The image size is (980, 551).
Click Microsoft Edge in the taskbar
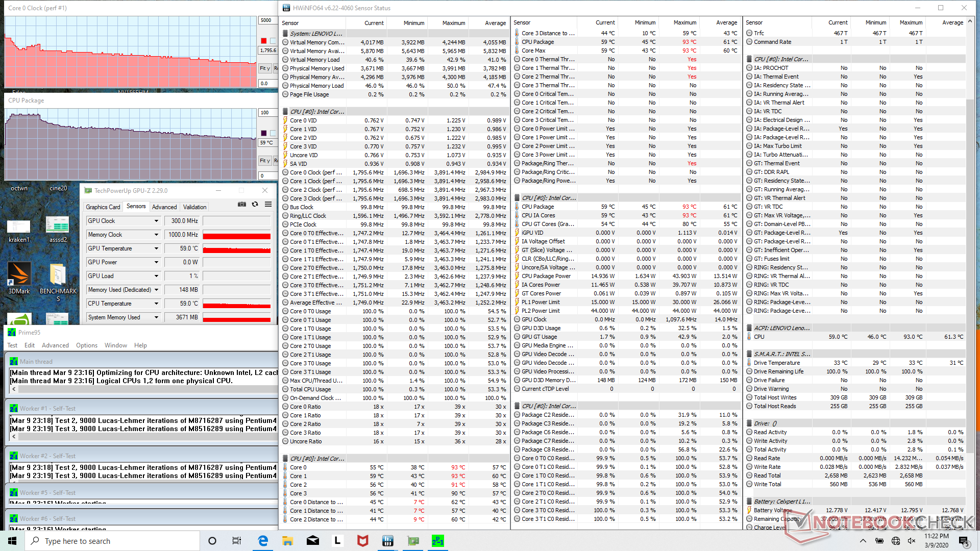click(263, 541)
